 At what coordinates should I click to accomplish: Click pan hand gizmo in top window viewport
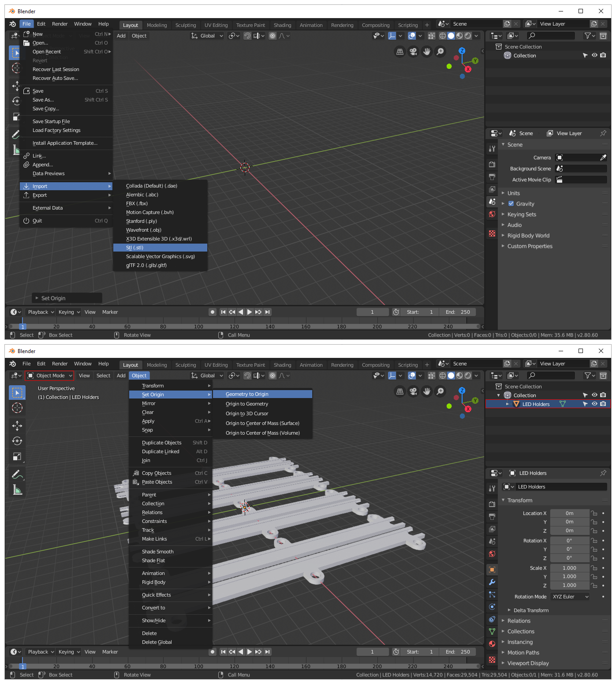[427, 52]
